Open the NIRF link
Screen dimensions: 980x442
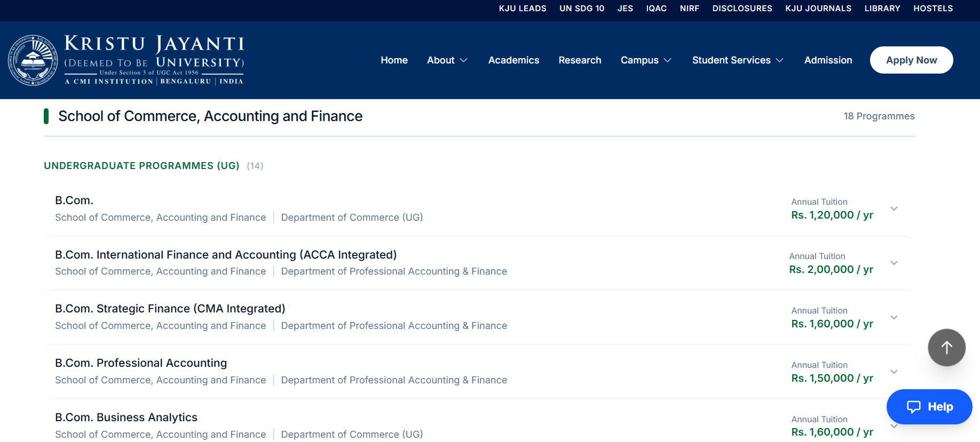pyautogui.click(x=690, y=9)
